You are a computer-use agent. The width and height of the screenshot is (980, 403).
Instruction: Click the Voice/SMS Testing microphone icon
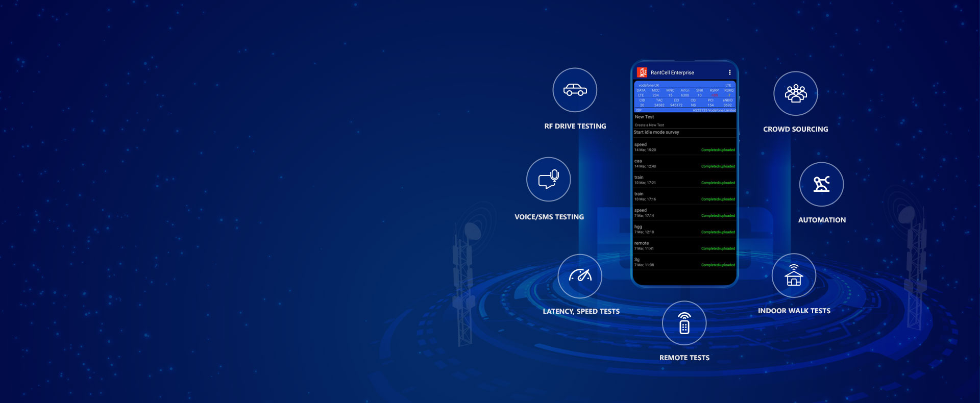click(549, 180)
